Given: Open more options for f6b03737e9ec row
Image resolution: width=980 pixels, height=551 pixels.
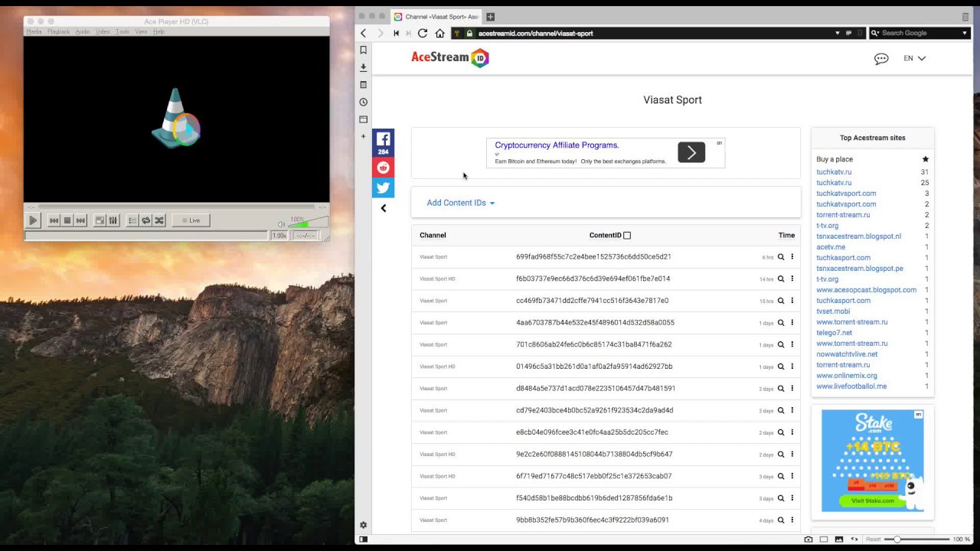Looking at the screenshot, I should [x=792, y=279].
